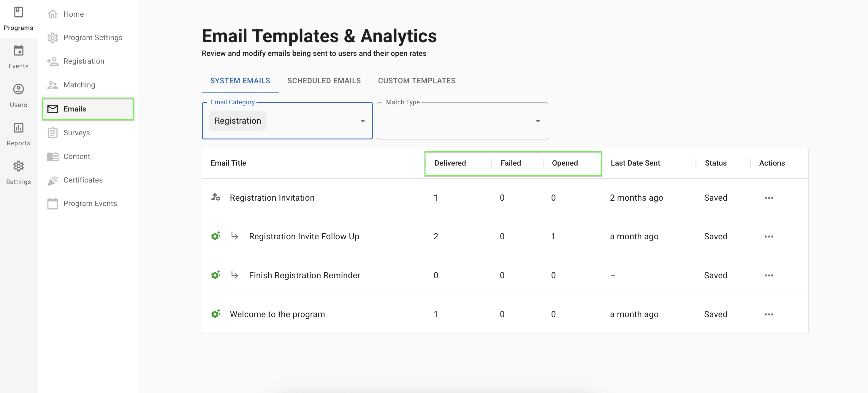Expand the Email Category dropdown arrow
868x393 pixels.
[362, 121]
